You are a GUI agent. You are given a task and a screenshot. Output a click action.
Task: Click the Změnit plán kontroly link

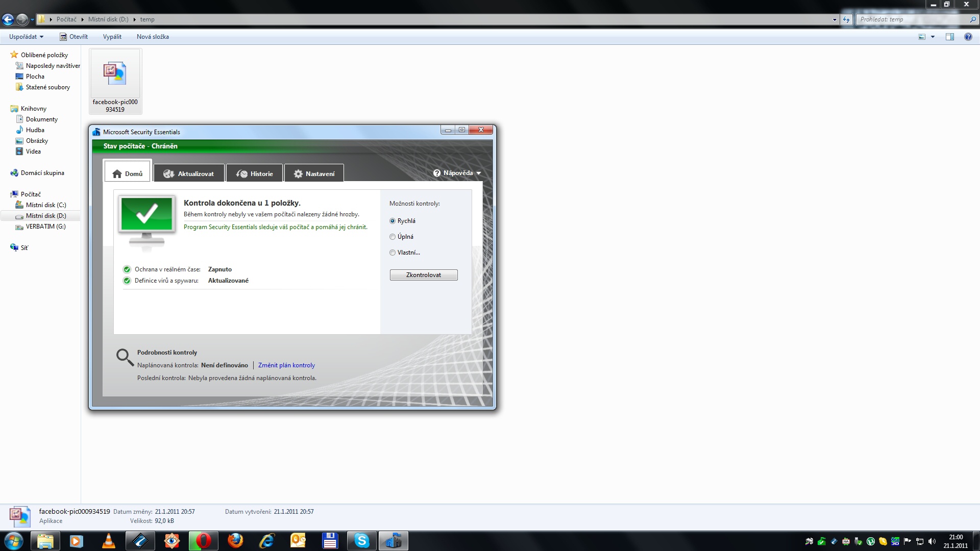pos(286,365)
